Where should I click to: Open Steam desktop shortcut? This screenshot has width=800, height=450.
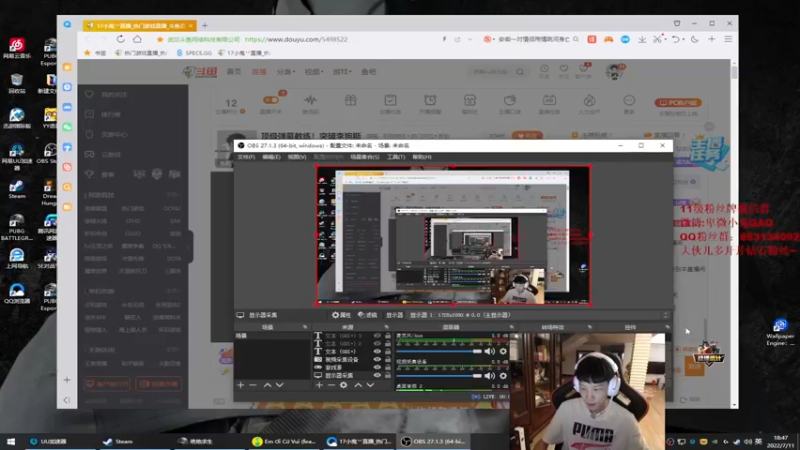[17, 189]
